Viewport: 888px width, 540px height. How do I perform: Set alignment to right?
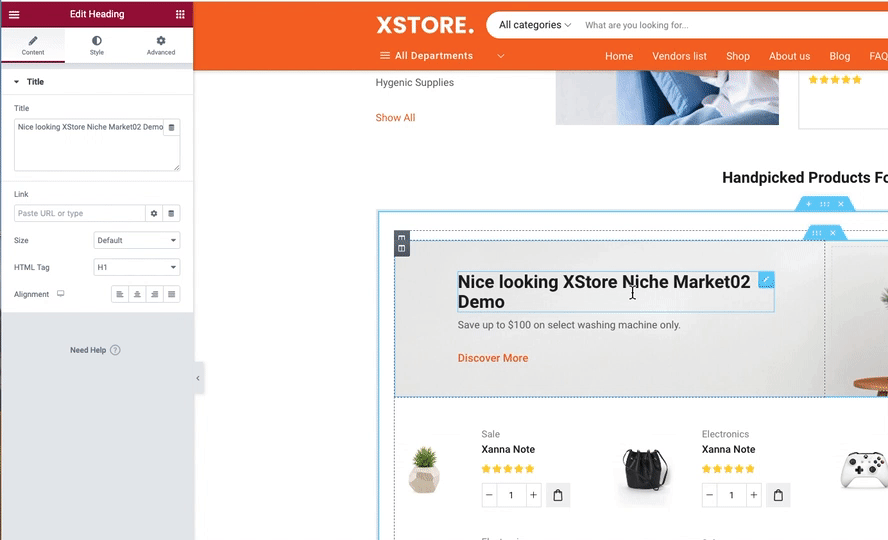[155, 294]
